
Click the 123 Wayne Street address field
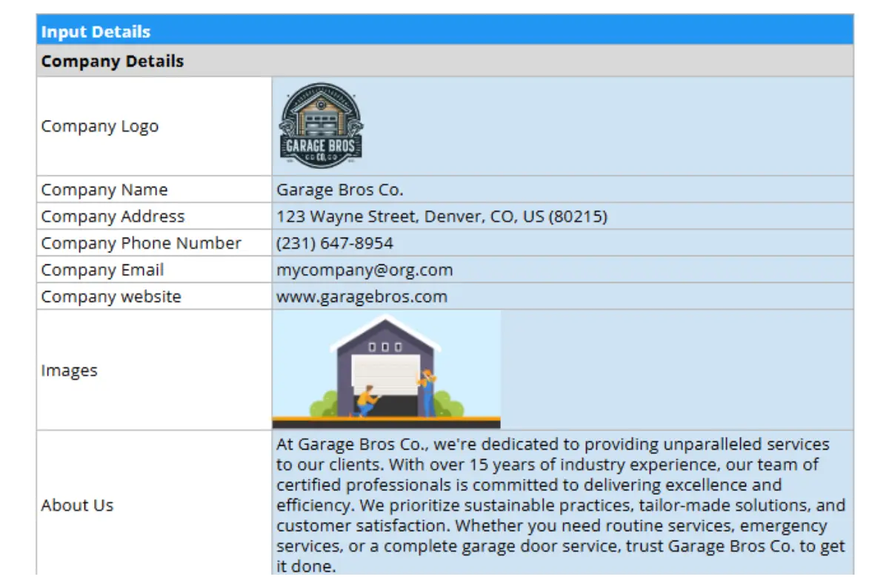[x=442, y=216]
